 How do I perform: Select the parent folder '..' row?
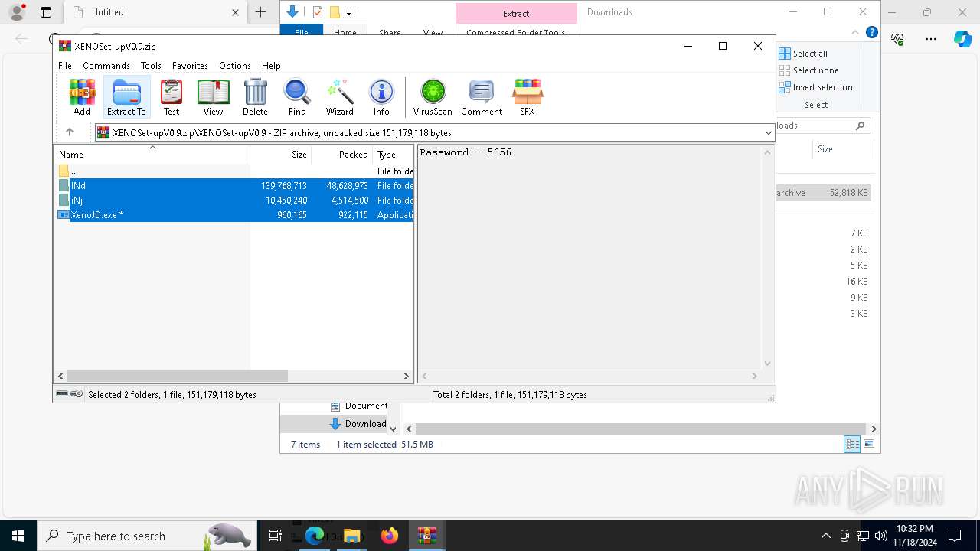coord(234,171)
